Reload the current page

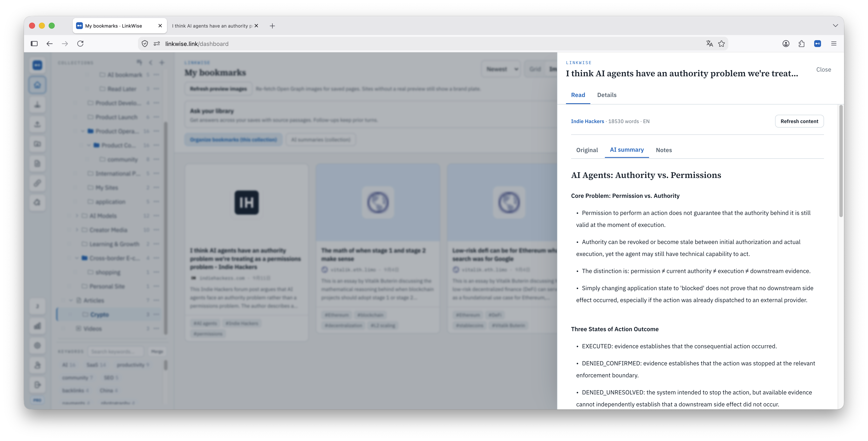[x=80, y=44]
